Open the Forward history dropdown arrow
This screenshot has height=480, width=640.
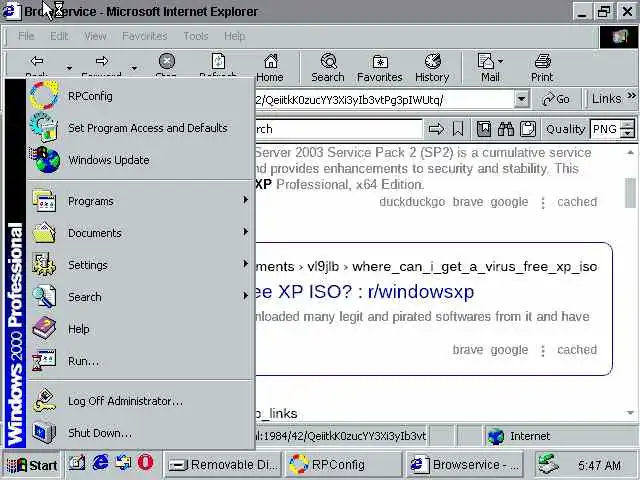coord(134,68)
